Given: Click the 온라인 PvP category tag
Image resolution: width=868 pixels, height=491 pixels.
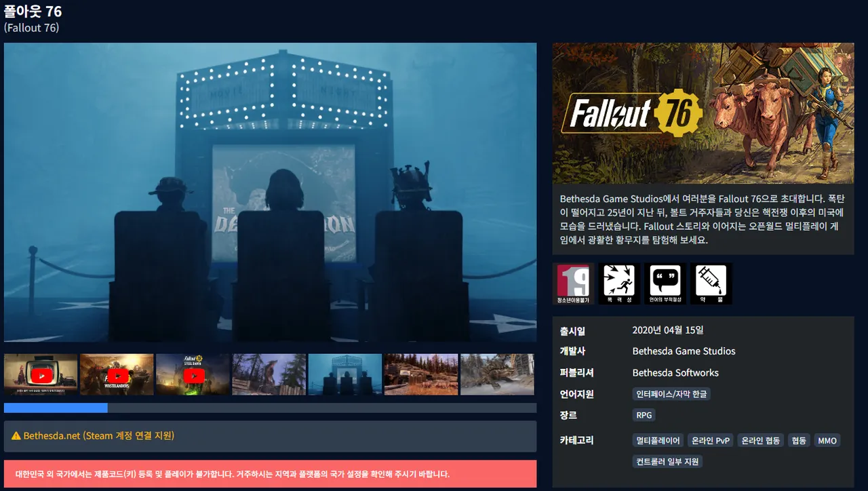Looking at the screenshot, I should coord(711,441).
